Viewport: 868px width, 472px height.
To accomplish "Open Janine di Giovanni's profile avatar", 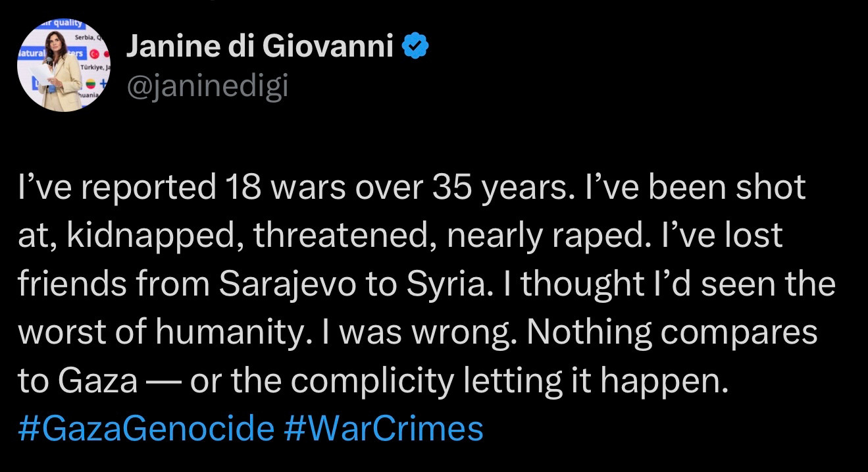I will pyautogui.click(x=64, y=65).
